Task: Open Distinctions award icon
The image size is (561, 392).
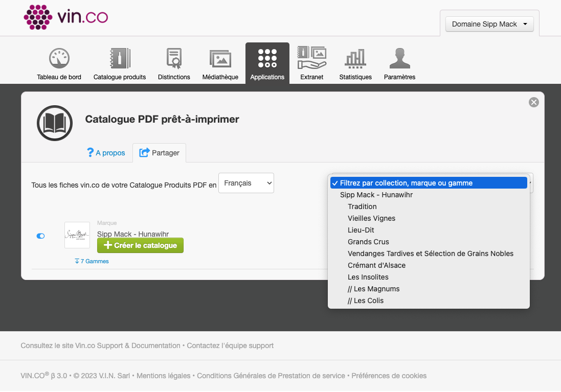Action: (174, 58)
